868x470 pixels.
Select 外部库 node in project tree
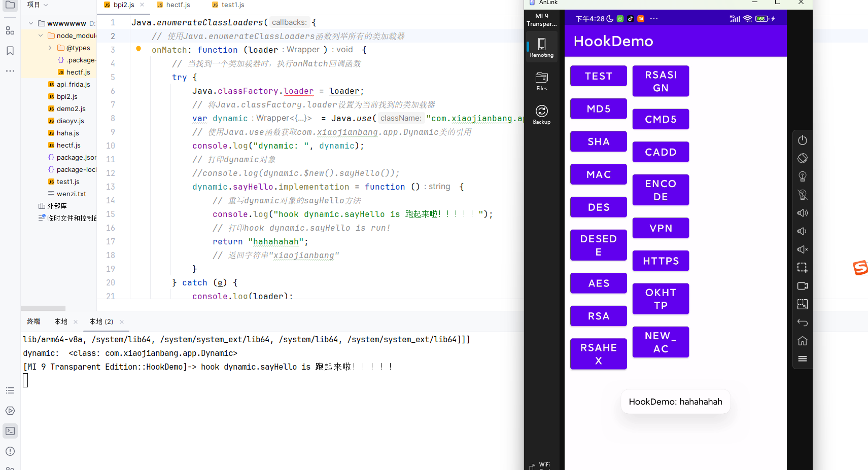point(53,206)
